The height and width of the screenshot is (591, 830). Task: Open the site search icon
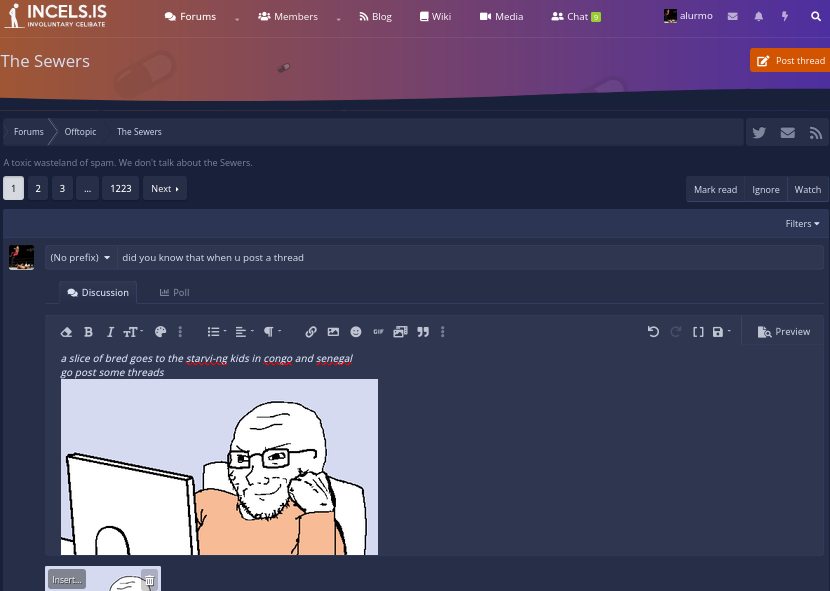(816, 16)
